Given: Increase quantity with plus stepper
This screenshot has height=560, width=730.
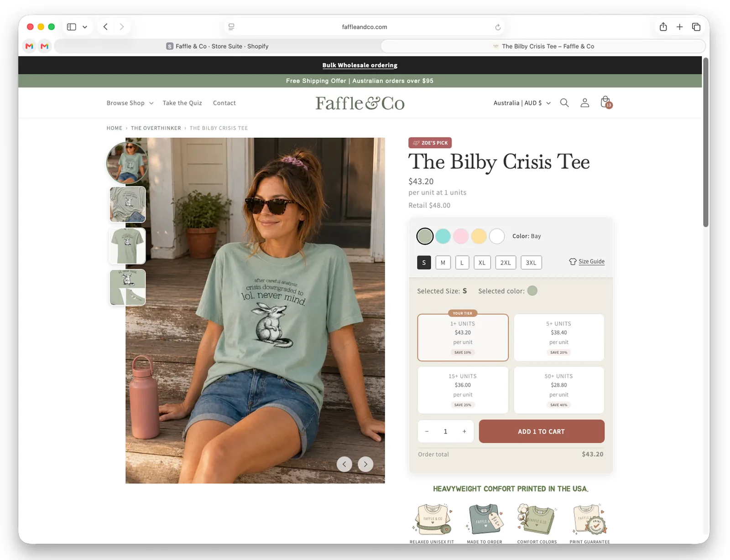Looking at the screenshot, I should point(464,431).
